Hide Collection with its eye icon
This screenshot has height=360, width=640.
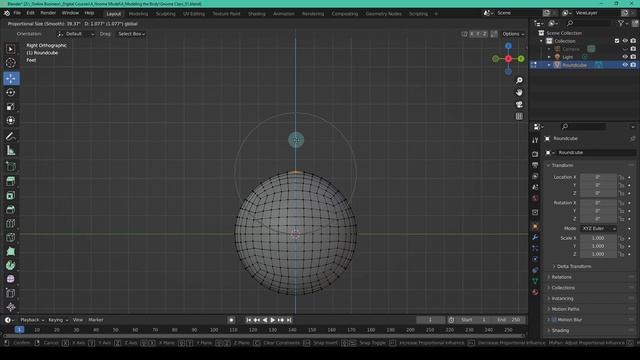tap(625, 41)
